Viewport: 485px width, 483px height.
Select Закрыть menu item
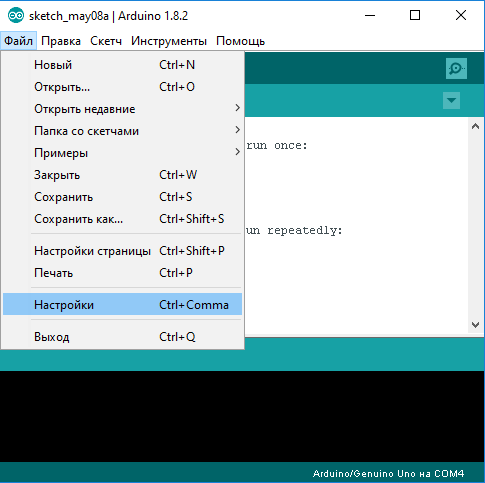coord(122,175)
